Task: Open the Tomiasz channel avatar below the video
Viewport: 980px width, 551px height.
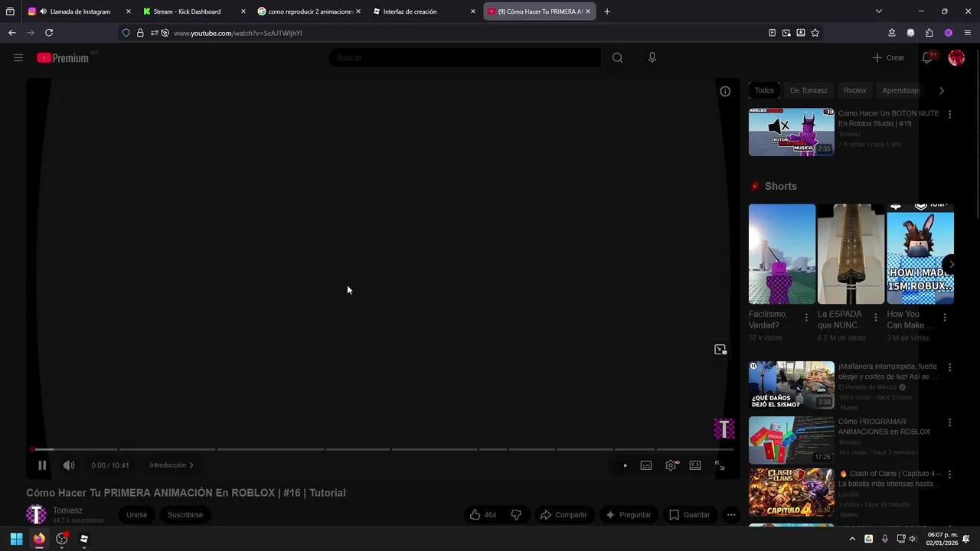Action: (36, 514)
